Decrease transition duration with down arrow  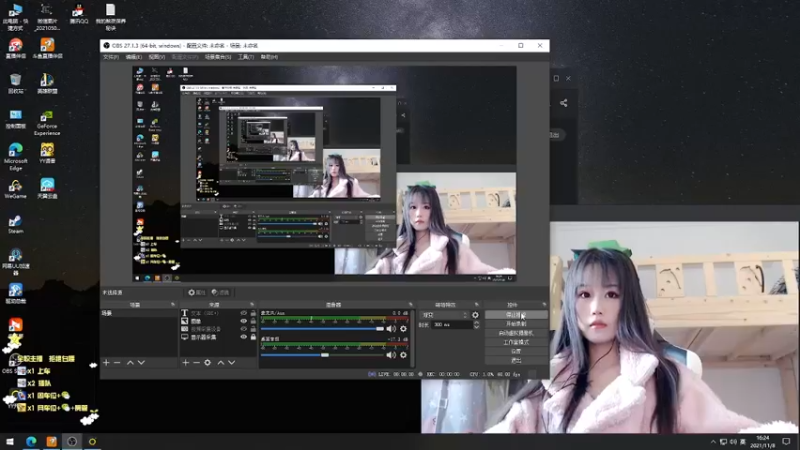tap(477, 327)
